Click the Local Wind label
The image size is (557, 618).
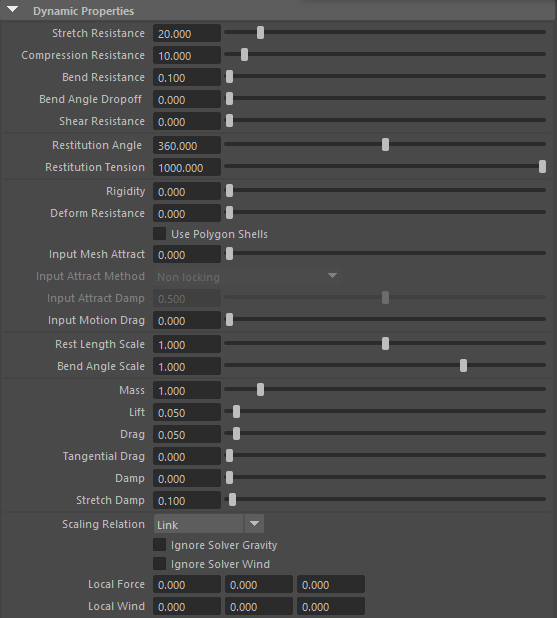[x=116, y=606]
